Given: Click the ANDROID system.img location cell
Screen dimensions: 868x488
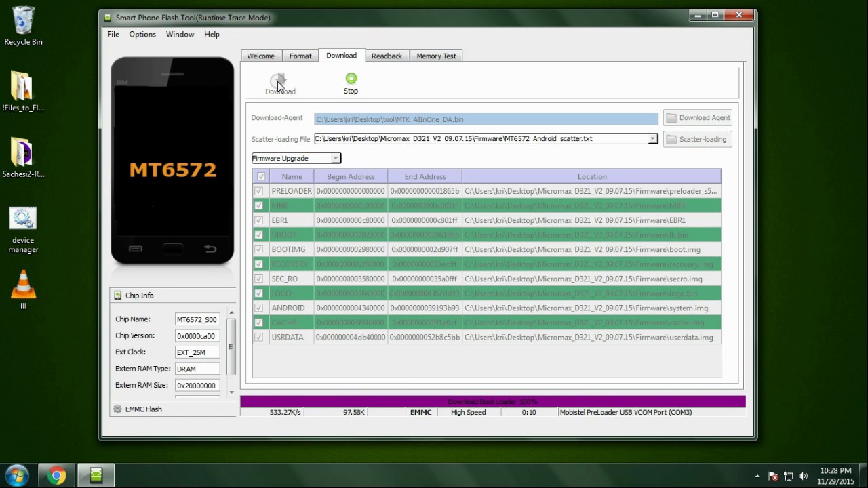Looking at the screenshot, I should [x=591, y=308].
